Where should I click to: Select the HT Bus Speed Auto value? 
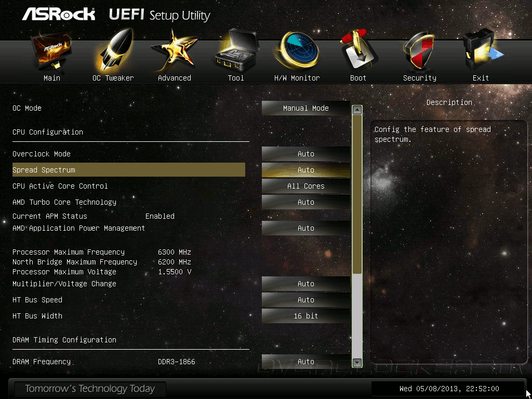click(305, 300)
